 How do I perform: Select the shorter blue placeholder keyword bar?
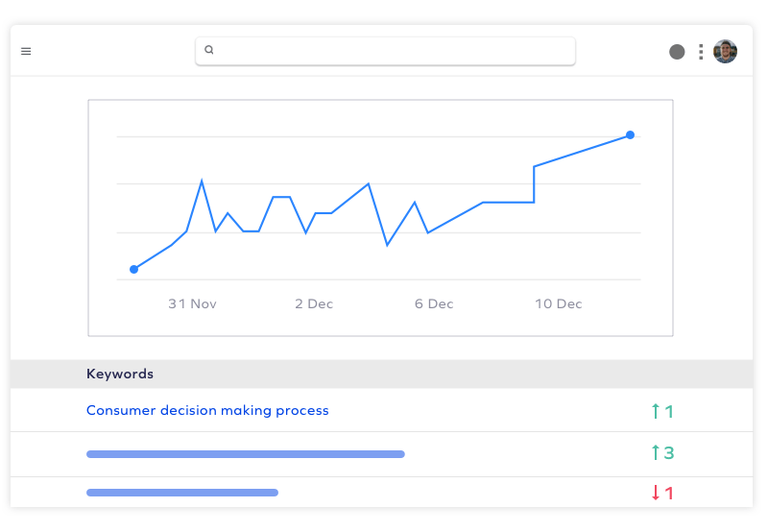coord(182,493)
